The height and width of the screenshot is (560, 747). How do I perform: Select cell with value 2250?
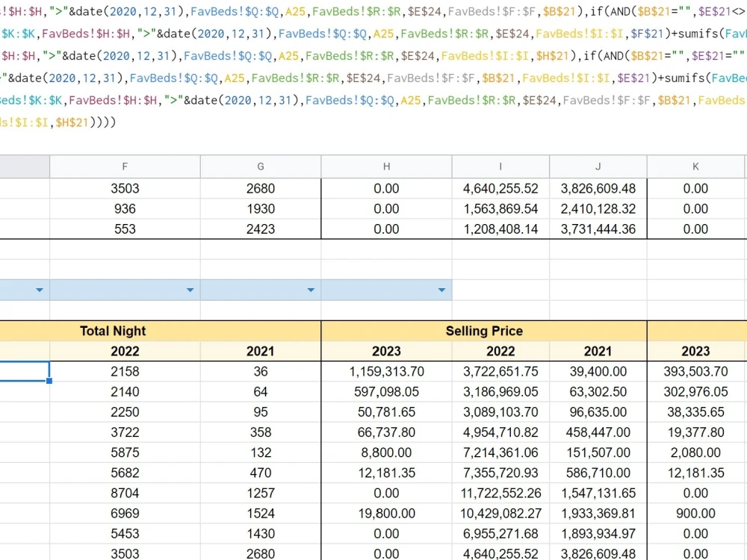point(125,412)
